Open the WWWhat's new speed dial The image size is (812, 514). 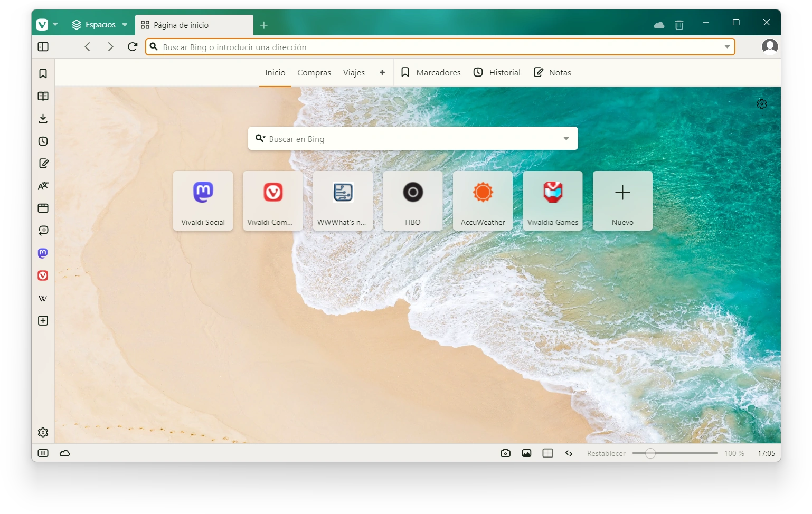[x=343, y=201]
